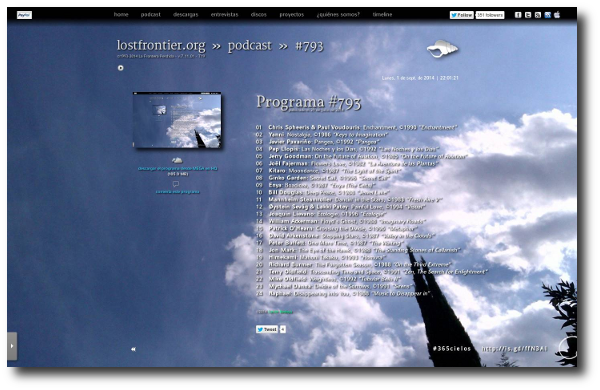Open the Twitter icon in top bar

click(528, 15)
